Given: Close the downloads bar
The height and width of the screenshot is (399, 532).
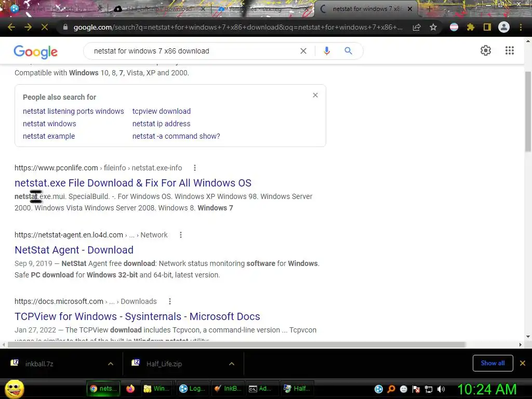Looking at the screenshot, I should click(523, 363).
